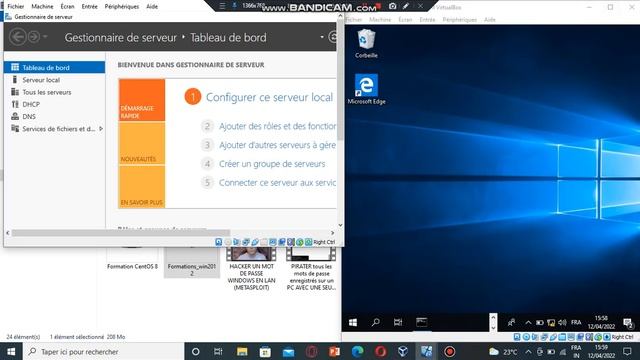Click Créer un groupe de serveurs
The width and height of the screenshot is (640, 360).
(x=272, y=164)
